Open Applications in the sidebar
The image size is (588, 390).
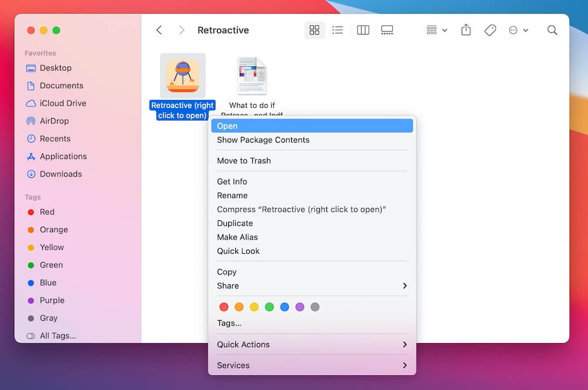(56, 156)
